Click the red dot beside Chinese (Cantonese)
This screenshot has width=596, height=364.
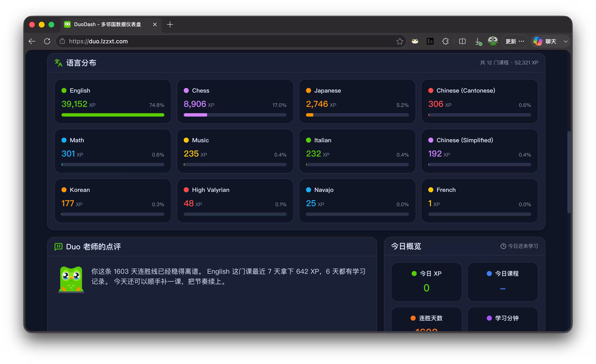click(x=431, y=90)
